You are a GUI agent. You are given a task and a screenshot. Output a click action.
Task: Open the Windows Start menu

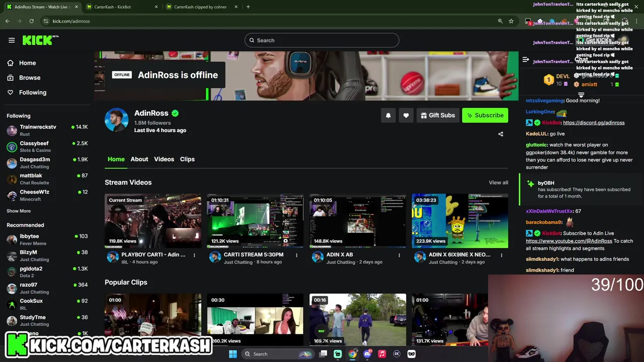point(232,354)
